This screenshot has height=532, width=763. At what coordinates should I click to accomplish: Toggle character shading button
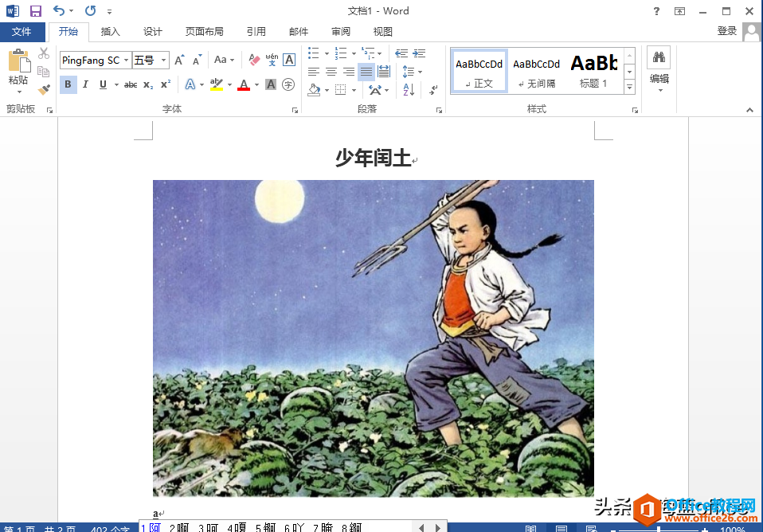click(x=271, y=84)
